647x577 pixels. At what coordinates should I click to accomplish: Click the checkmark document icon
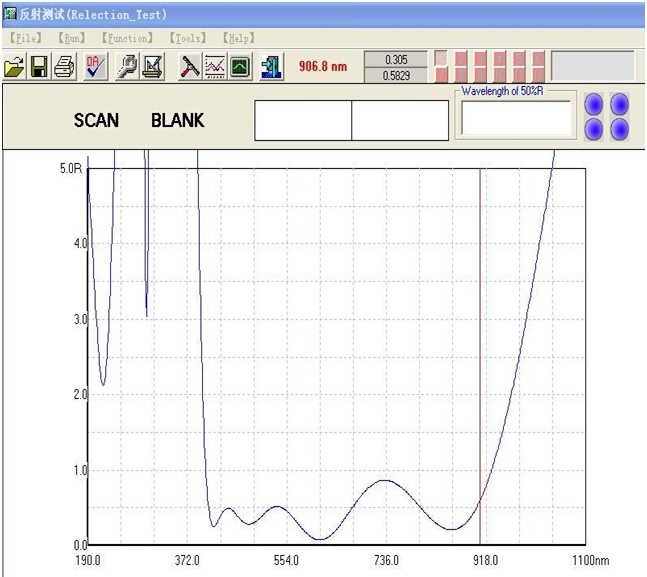96,67
